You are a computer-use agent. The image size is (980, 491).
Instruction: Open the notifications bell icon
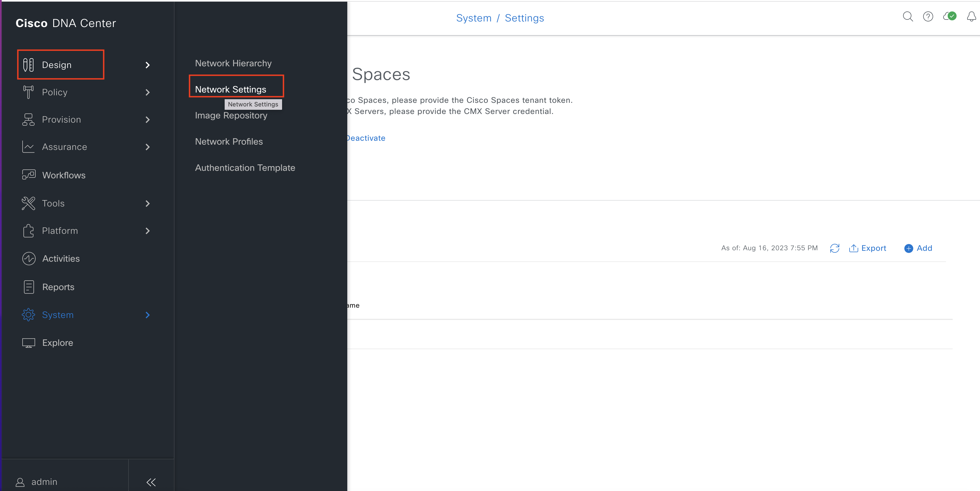point(971,16)
